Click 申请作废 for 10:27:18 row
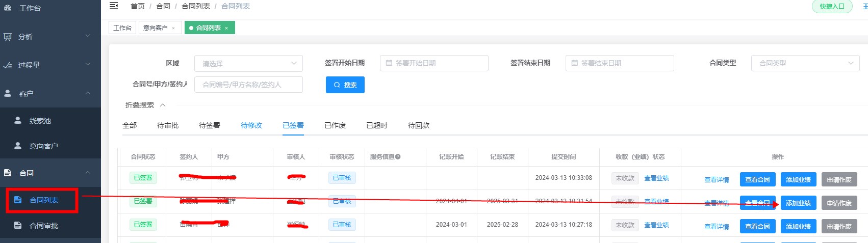 click(x=839, y=226)
